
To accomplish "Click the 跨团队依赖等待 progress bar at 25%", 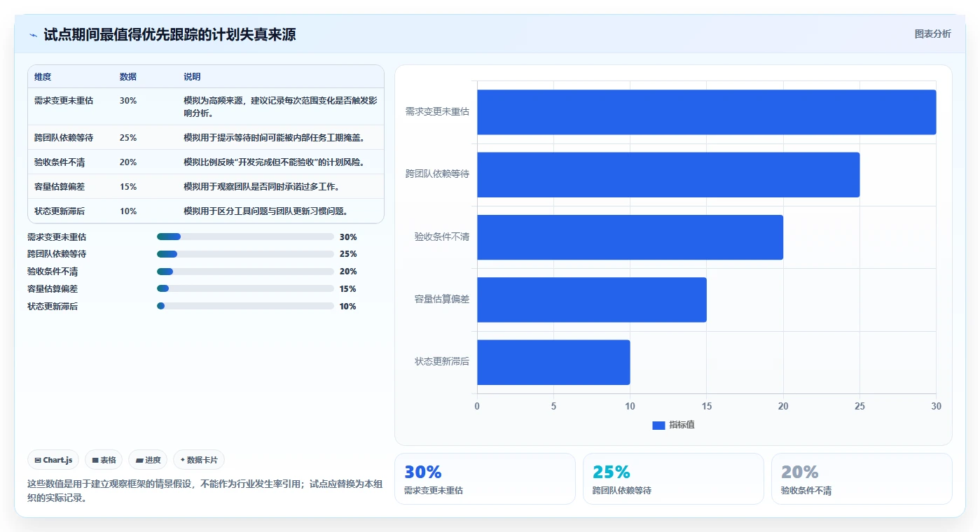I will click(245, 254).
